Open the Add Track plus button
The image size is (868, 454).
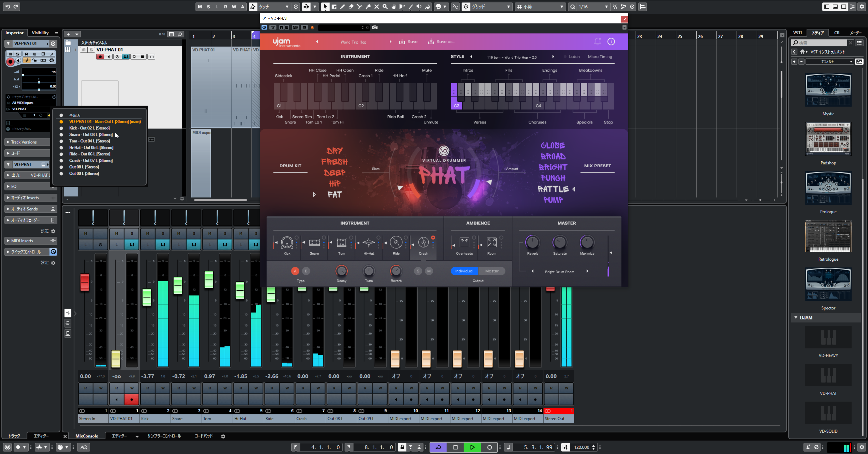68,34
